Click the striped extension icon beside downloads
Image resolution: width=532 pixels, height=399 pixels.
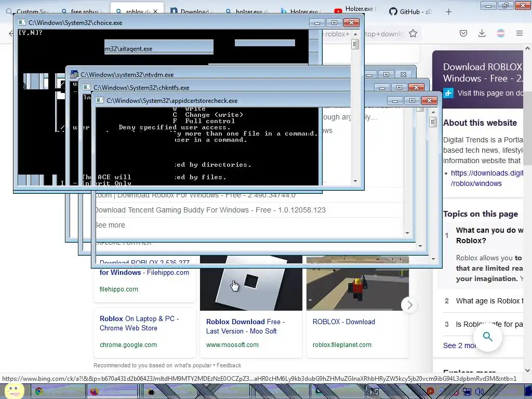pyautogui.click(x=501, y=33)
